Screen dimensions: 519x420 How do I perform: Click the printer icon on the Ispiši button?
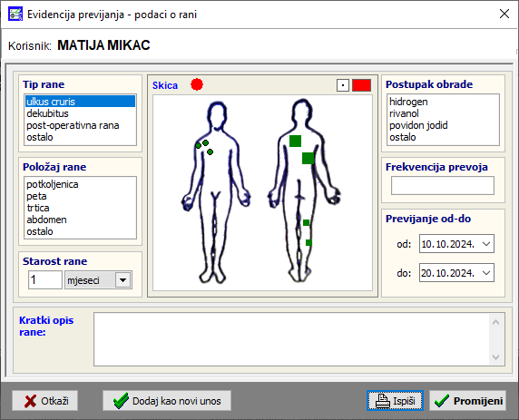point(383,401)
